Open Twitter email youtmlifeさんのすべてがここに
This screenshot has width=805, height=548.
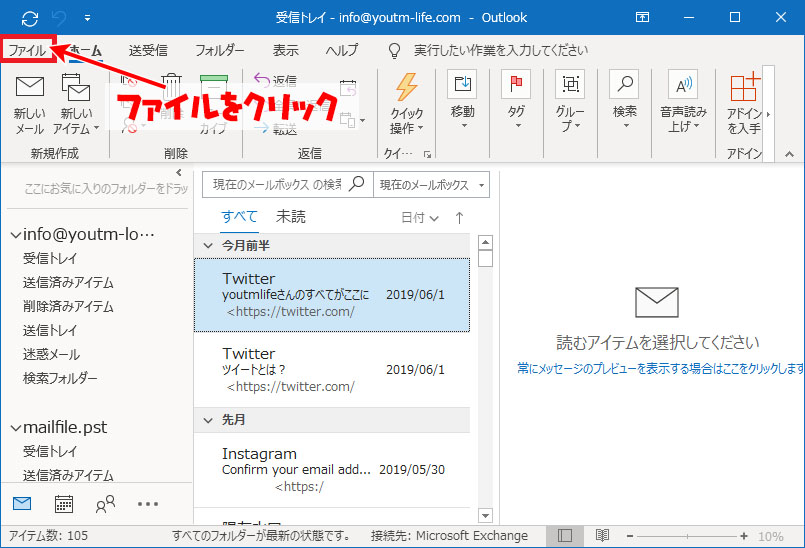(x=332, y=295)
